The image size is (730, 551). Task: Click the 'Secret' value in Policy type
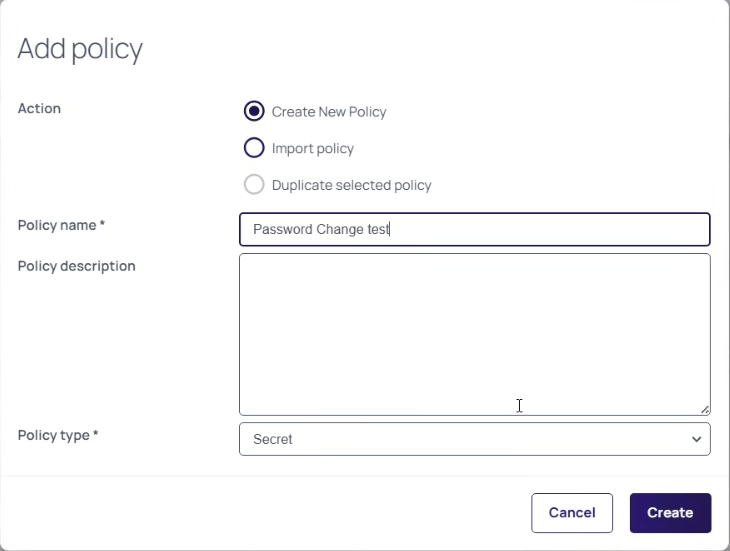(x=273, y=439)
